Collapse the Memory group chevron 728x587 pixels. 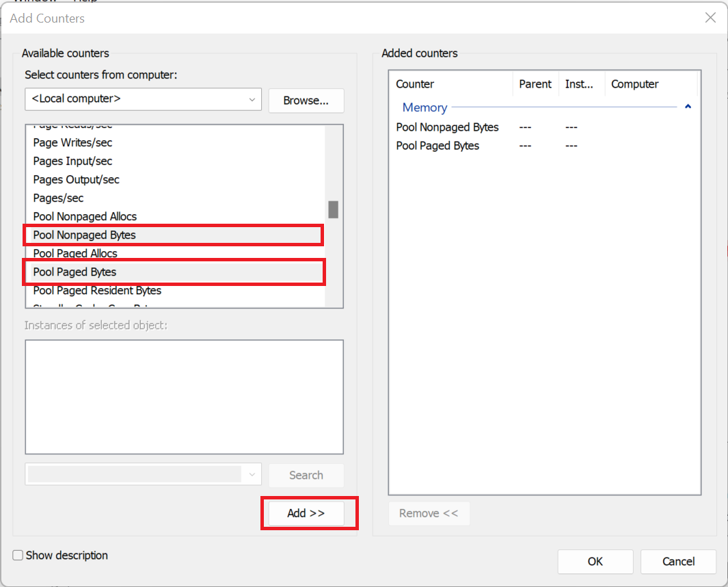(688, 107)
